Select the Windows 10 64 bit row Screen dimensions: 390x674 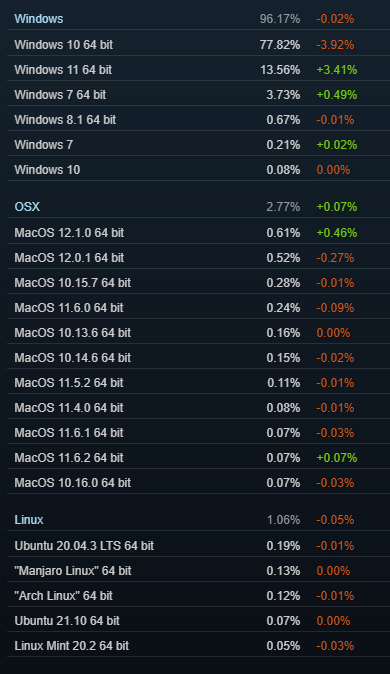[x=198, y=44]
